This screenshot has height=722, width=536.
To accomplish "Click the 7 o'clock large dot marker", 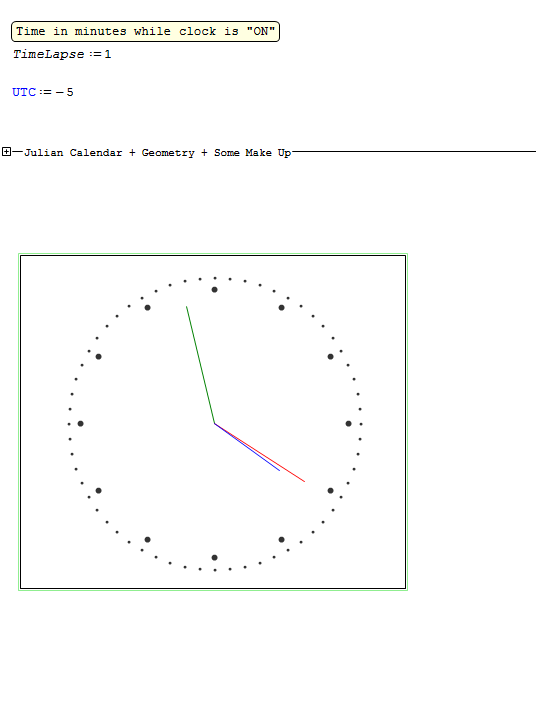I will point(147,540).
